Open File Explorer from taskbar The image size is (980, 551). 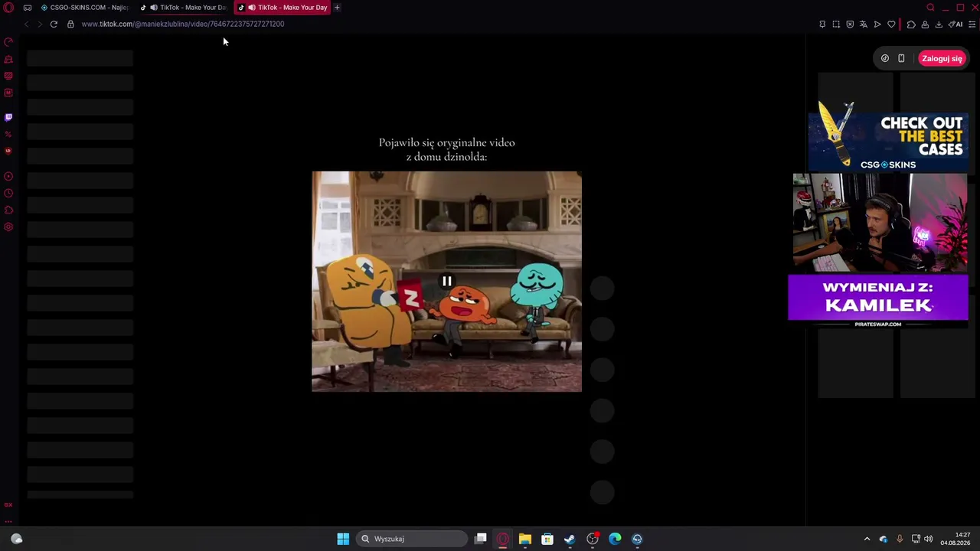point(525,539)
